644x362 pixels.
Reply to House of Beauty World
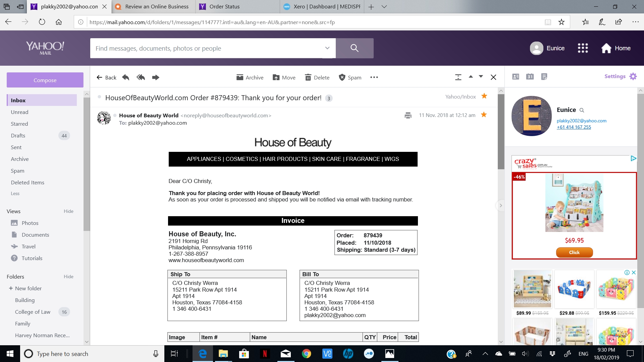125,77
